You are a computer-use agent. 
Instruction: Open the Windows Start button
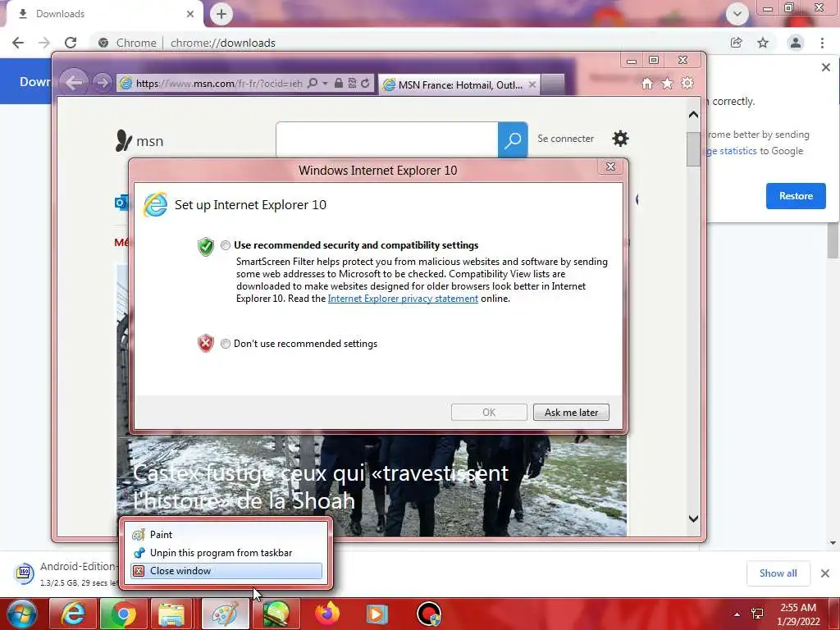21,614
